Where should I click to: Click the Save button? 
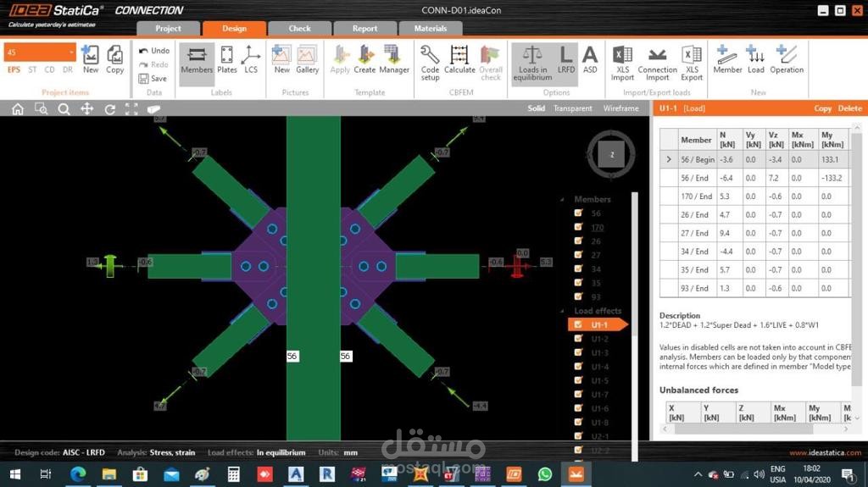pyautogui.click(x=153, y=79)
